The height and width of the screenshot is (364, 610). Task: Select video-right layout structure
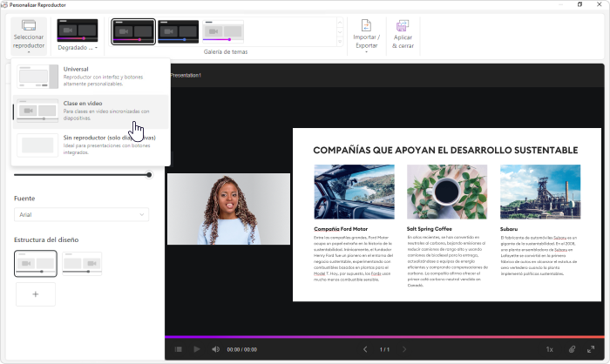82,264
